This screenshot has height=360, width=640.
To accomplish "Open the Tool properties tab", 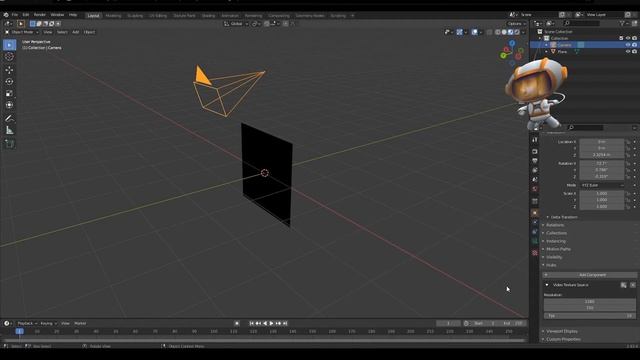I will coord(535,140).
